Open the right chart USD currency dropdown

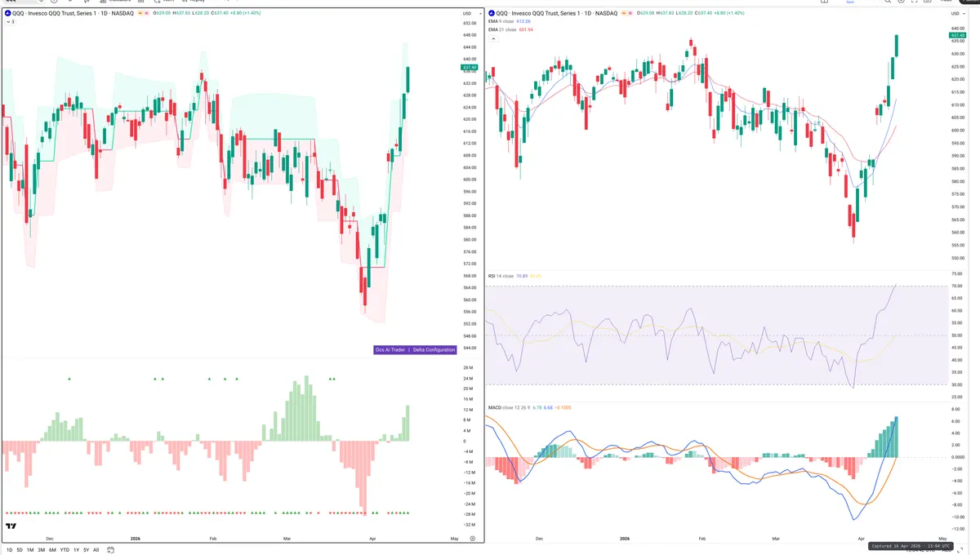click(x=956, y=14)
